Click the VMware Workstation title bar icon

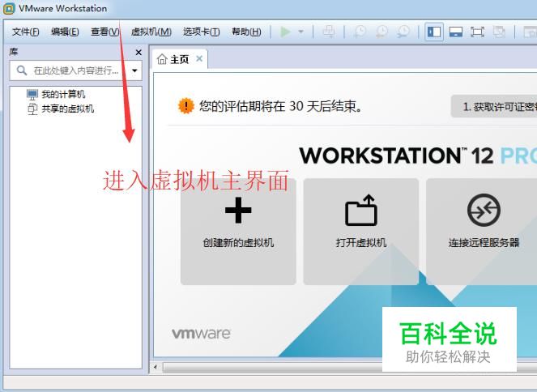click(x=9, y=9)
